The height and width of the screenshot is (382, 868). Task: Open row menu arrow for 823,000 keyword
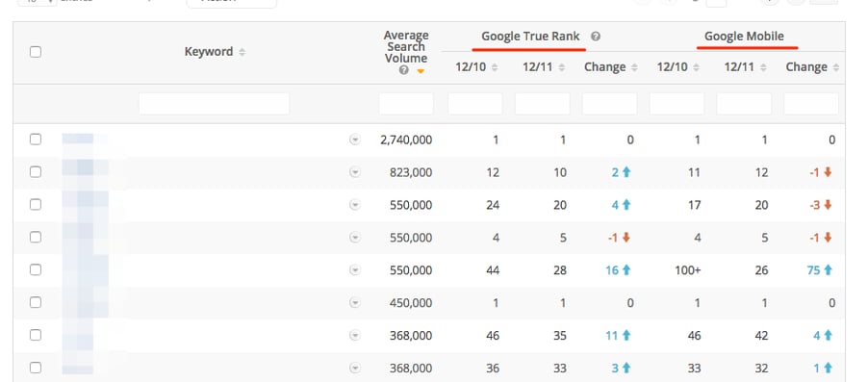tap(355, 173)
